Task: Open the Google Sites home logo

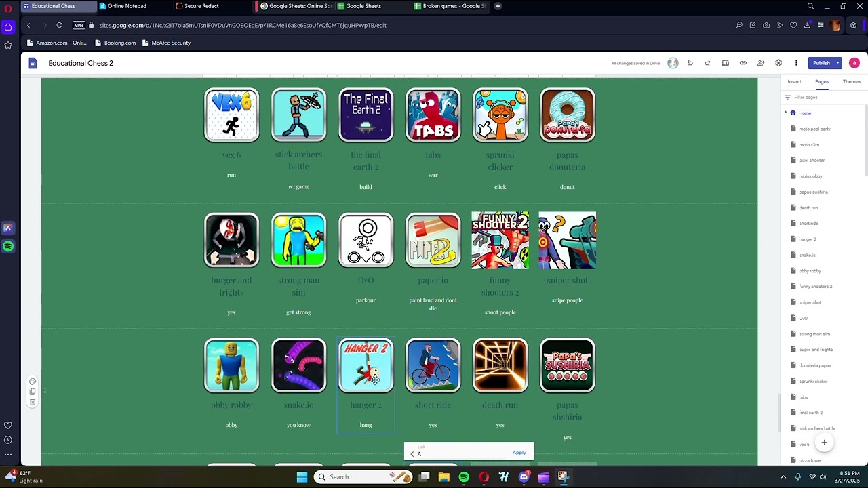Action: point(33,63)
